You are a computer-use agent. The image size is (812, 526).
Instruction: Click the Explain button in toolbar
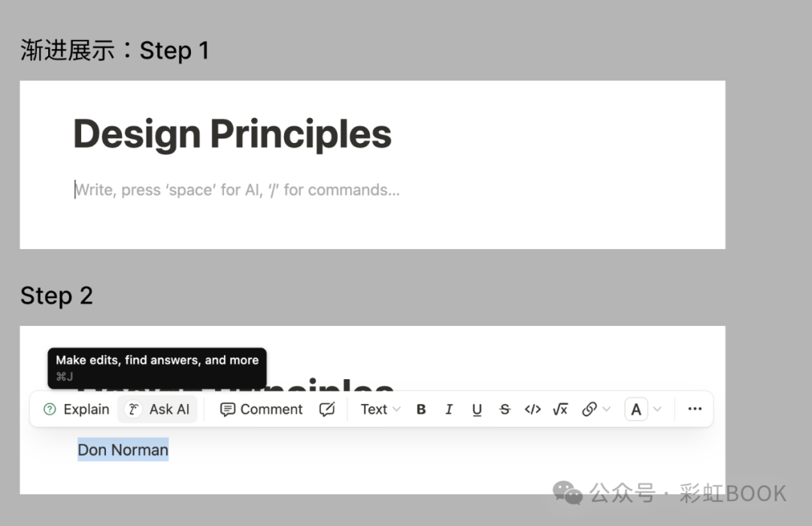[x=76, y=409]
